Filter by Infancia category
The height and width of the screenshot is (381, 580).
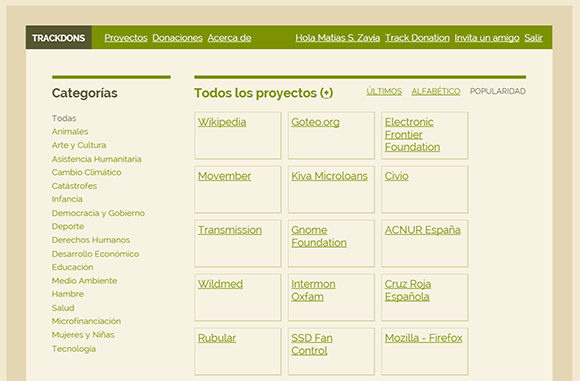(x=67, y=199)
